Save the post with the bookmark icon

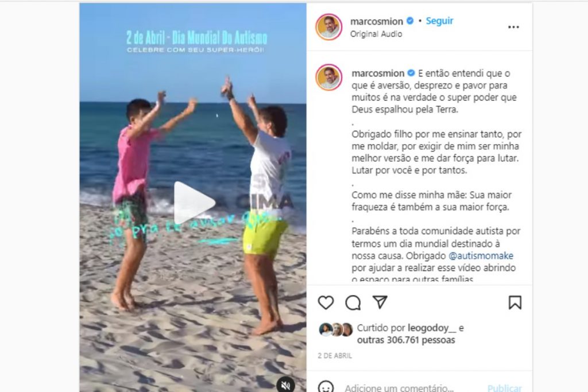(x=515, y=302)
